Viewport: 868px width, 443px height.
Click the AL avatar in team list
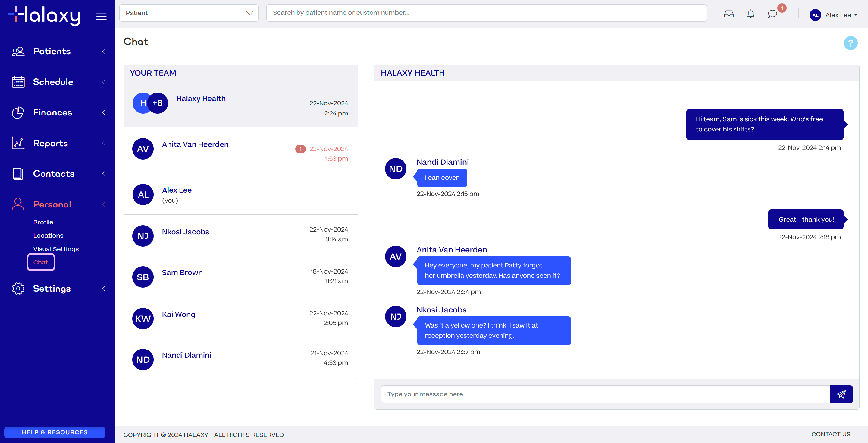pos(143,194)
